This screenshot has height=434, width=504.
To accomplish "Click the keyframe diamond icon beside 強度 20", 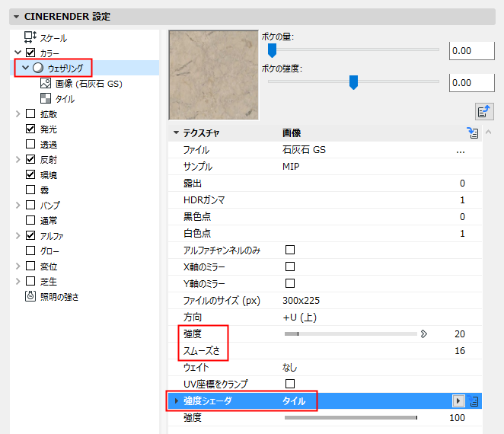I will [424, 333].
